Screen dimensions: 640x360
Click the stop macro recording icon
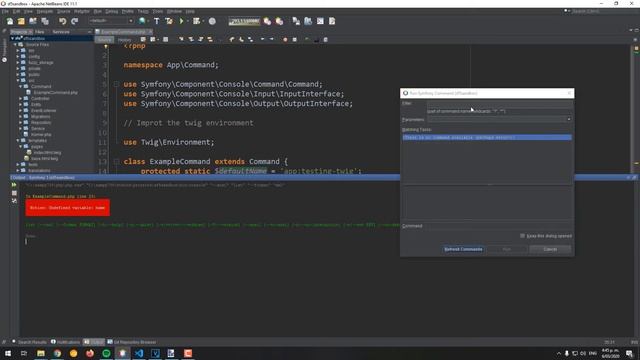coord(294,40)
